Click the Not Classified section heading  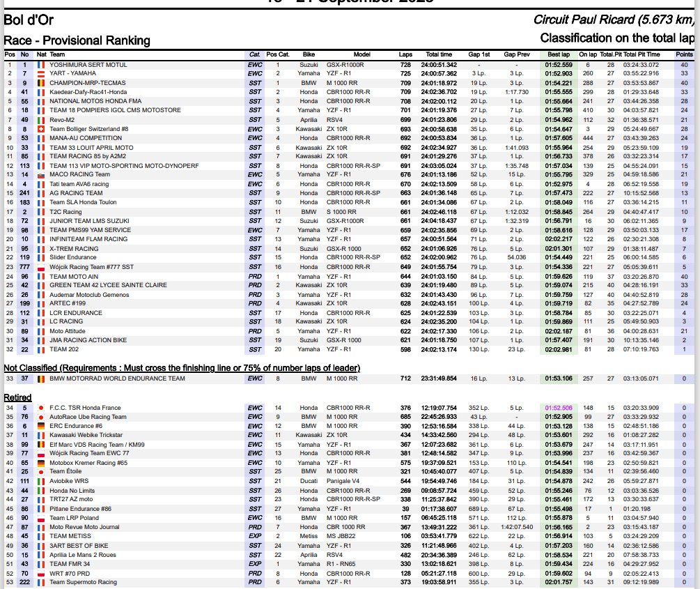tap(182, 368)
